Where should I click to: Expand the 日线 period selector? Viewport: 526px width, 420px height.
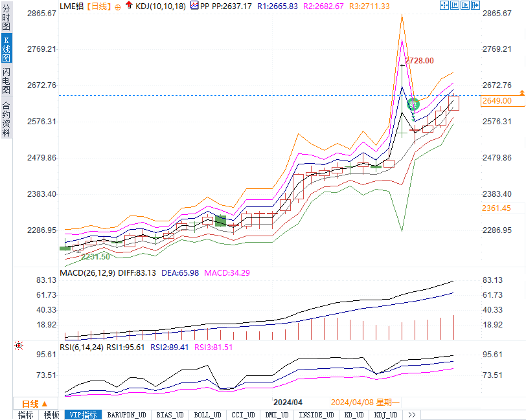point(35,404)
